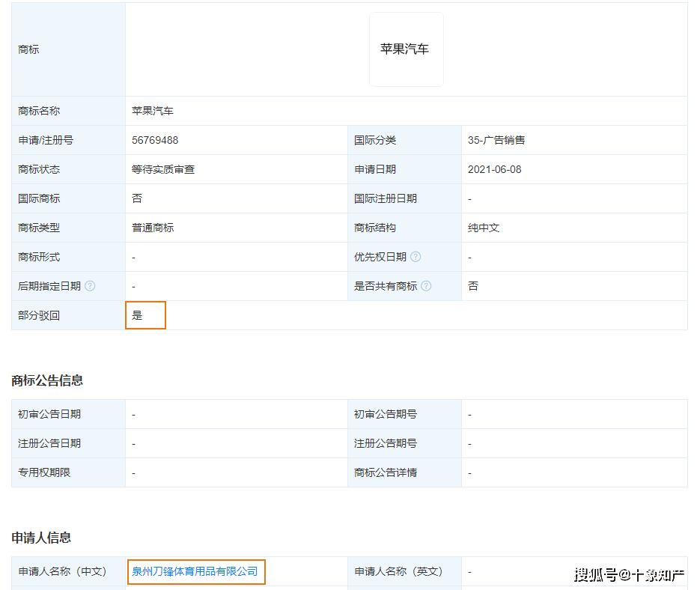The image size is (700, 590).
Task: Click the 商标公告信息 section heading
Action: point(47,380)
